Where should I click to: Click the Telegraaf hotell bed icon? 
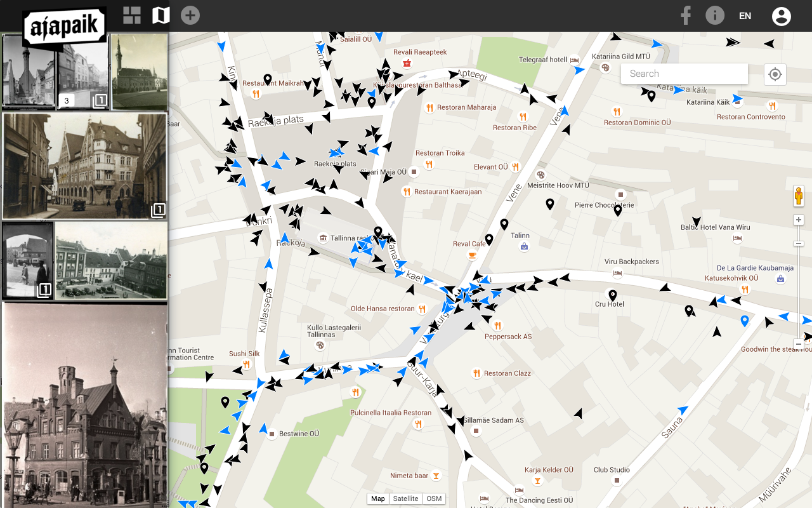pyautogui.click(x=575, y=60)
